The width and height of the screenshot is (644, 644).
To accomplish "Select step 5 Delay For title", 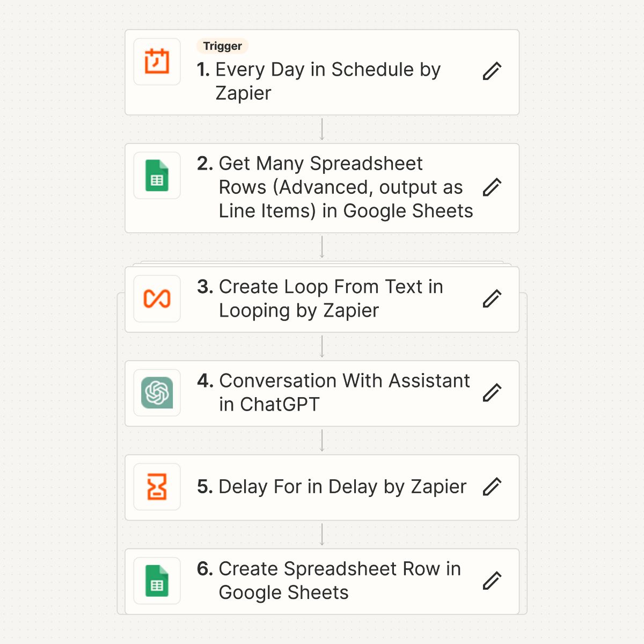I will (332, 487).
